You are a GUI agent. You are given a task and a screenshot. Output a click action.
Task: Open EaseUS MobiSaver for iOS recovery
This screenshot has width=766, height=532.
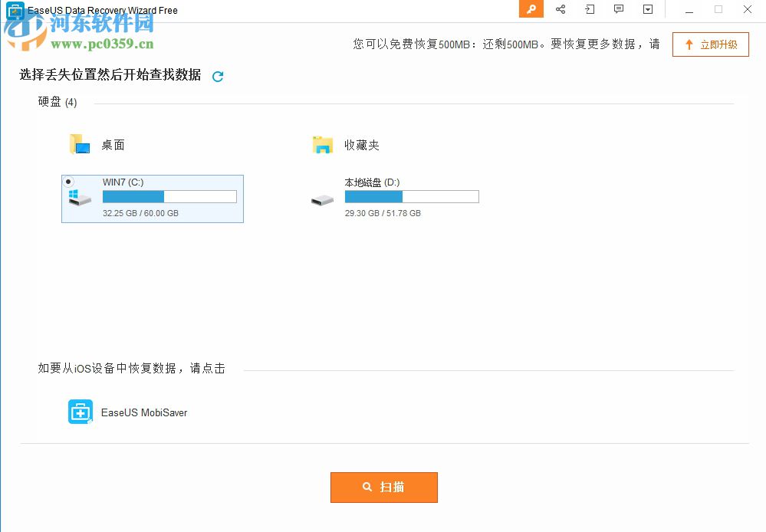click(80, 412)
